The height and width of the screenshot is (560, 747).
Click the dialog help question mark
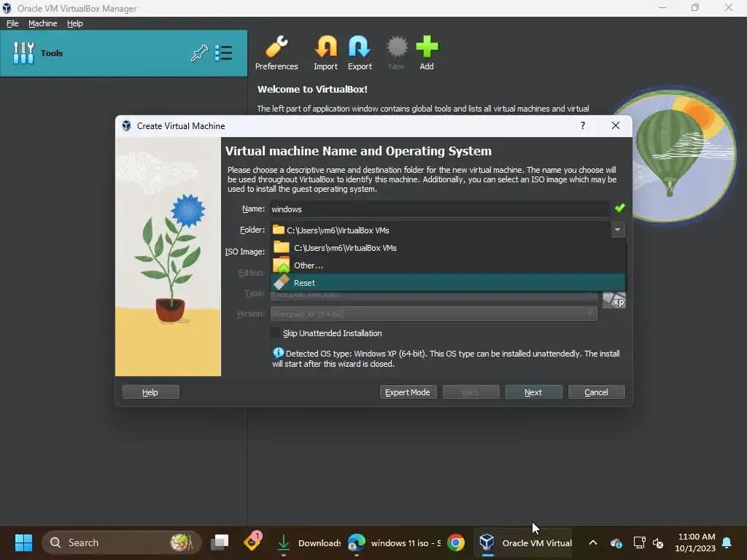tap(583, 125)
